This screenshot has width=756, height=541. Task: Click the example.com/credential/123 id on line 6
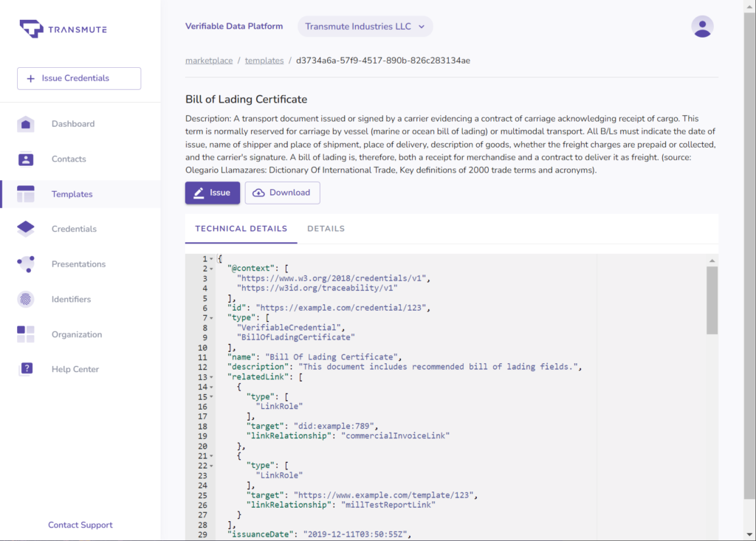[x=341, y=308]
